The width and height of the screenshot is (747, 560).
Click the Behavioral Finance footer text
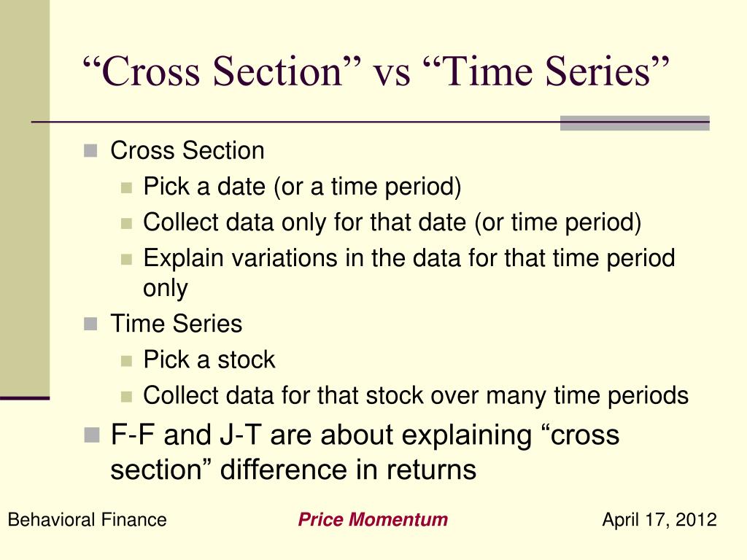click(x=88, y=519)
